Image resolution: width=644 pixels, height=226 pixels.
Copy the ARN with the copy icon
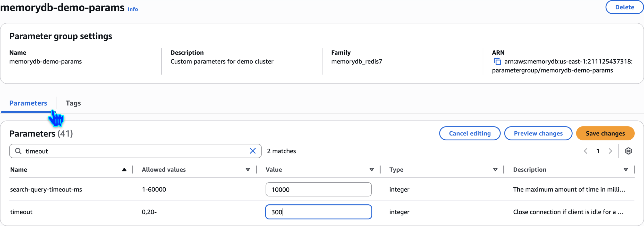pos(497,61)
